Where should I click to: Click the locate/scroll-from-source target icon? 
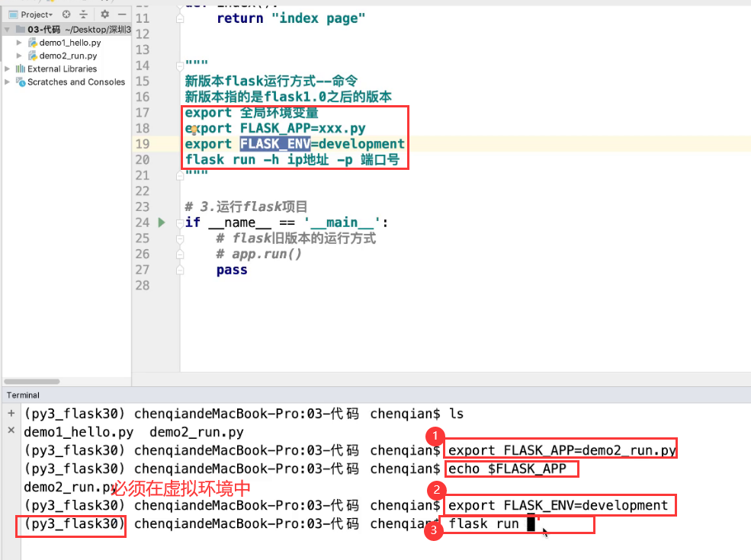click(x=66, y=14)
